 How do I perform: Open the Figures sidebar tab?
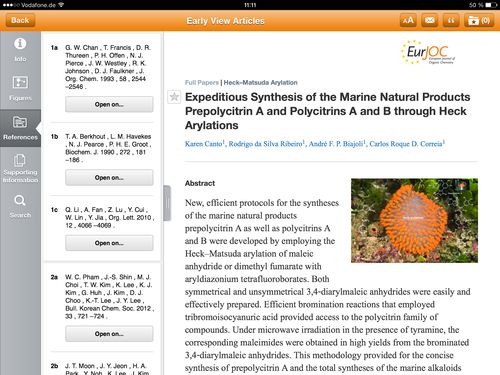tap(20, 89)
